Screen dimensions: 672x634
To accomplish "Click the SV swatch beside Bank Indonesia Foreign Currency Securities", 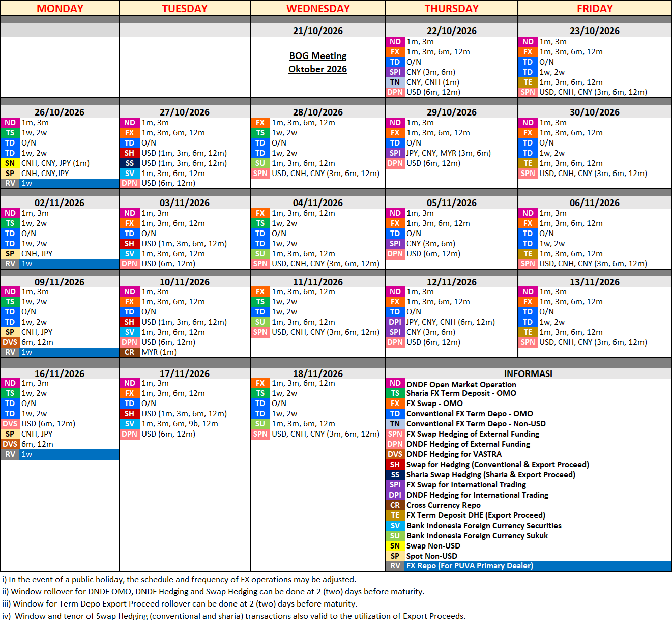I will click(395, 526).
